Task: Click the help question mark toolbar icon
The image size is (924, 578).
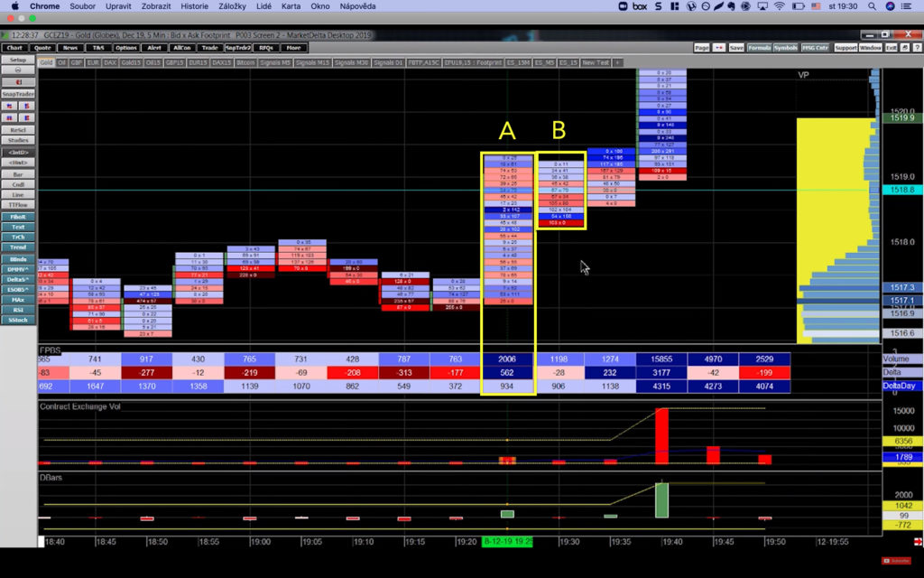Action: point(915,47)
